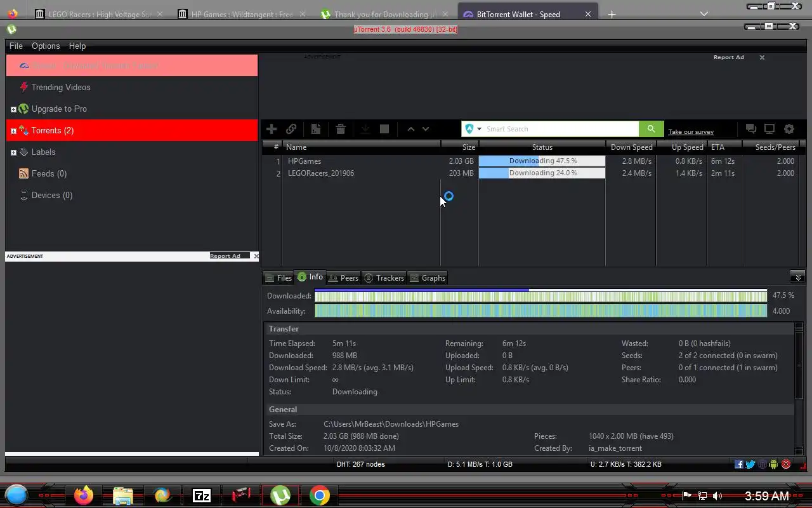Screen dimensions: 812x508
Task: Collapse the detailed info pane chevron
Action: coord(797,277)
